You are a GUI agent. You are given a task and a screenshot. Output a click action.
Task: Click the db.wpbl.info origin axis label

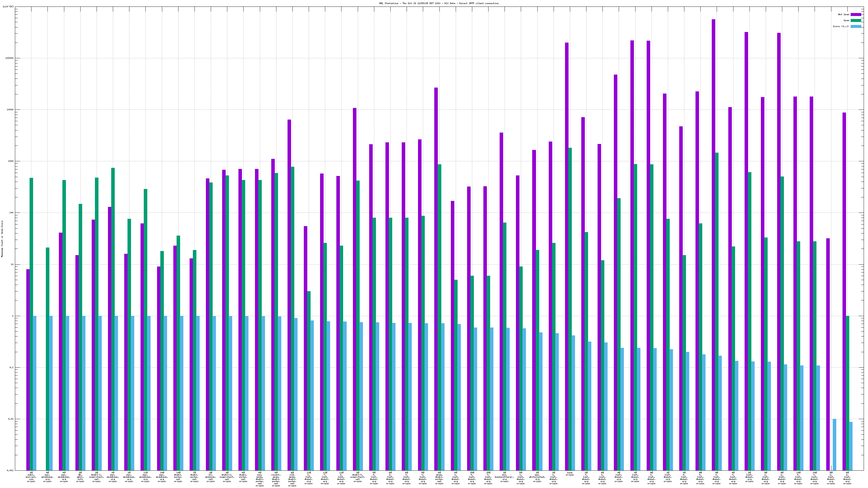(x=80, y=477)
